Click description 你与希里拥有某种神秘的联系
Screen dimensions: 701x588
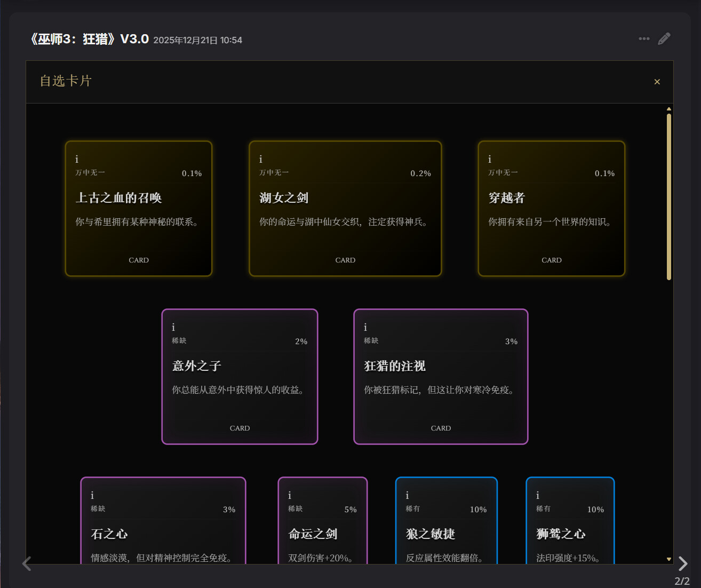coord(138,222)
